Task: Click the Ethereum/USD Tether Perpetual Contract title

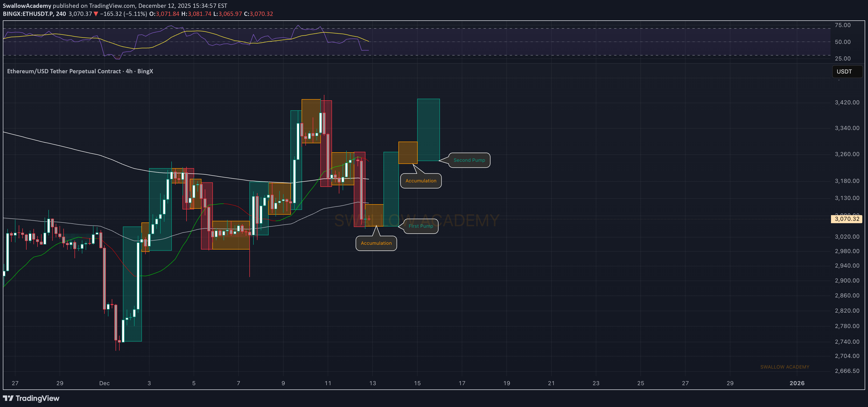Action: point(64,71)
